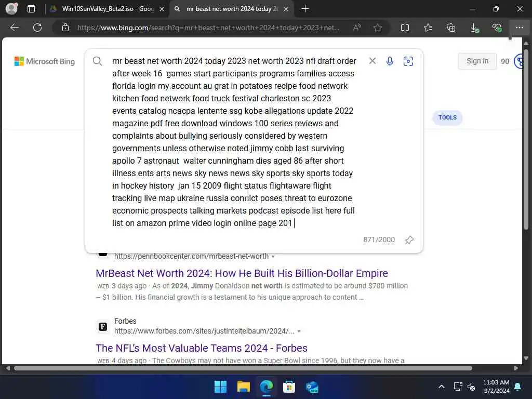Click inside the Bing search text box
Image resolution: width=532 pixels, height=399 pixels.
(234, 142)
